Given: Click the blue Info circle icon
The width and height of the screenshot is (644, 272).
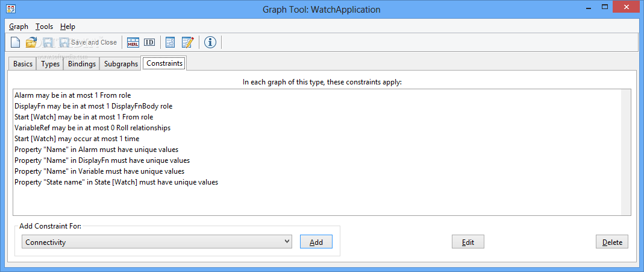Looking at the screenshot, I should pyautogui.click(x=210, y=42).
